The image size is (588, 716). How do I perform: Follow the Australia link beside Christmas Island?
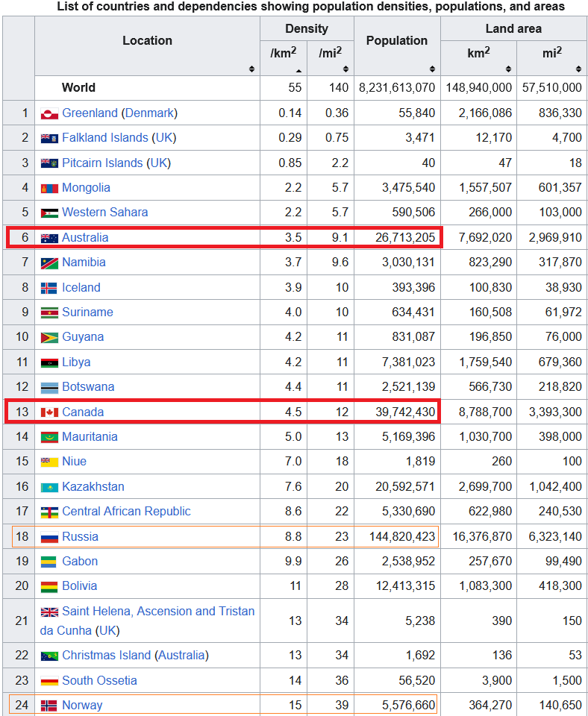tap(181, 655)
